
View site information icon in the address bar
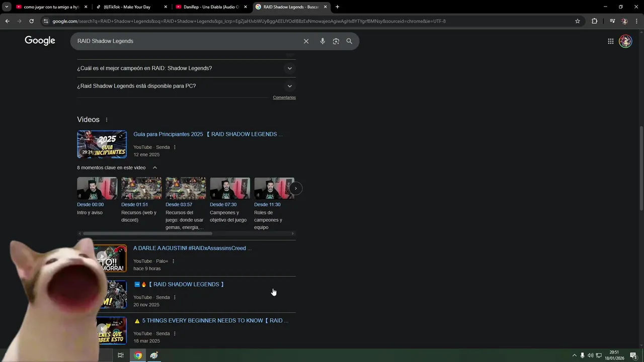coord(46,21)
